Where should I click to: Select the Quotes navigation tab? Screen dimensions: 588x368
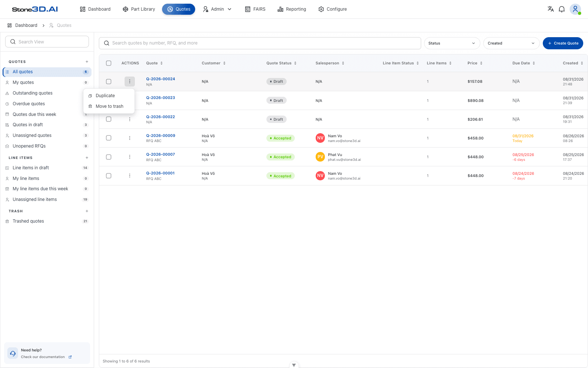(x=179, y=9)
